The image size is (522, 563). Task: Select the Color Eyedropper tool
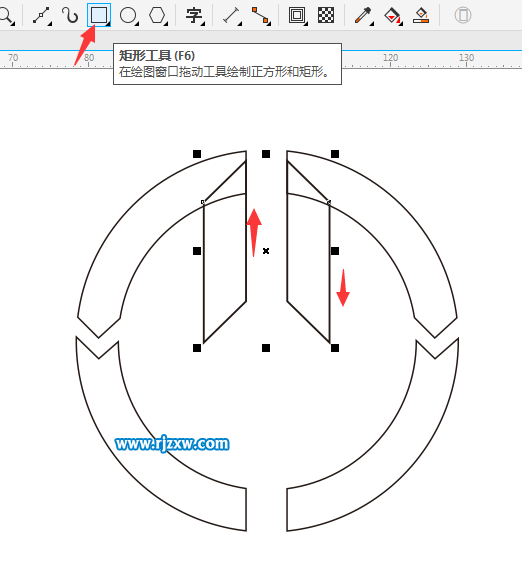pyautogui.click(x=363, y=16)
